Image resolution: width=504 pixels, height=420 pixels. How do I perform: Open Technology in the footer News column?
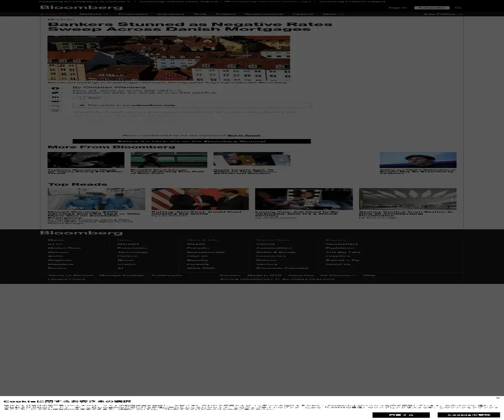(133, 252)
